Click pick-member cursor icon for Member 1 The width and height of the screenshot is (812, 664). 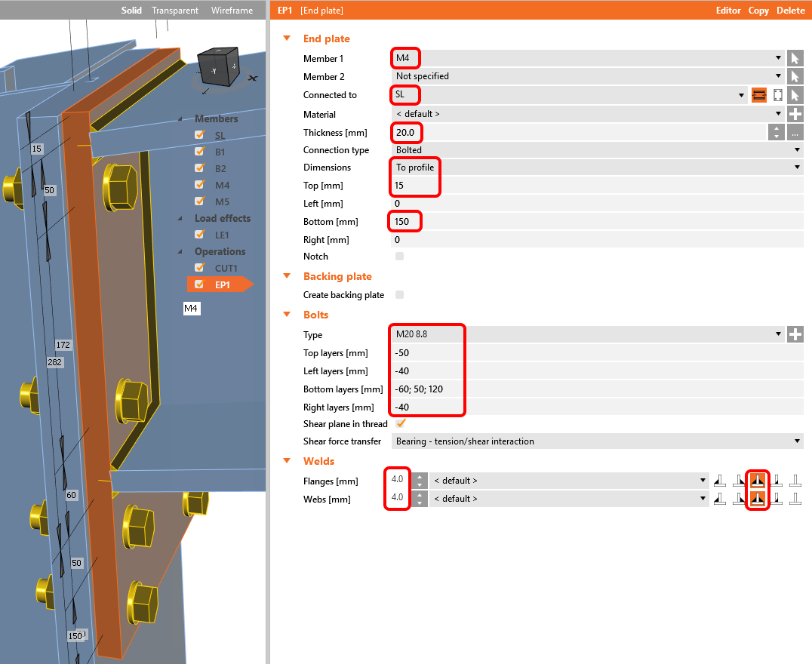pyautogui.click(x=795, y=58)
